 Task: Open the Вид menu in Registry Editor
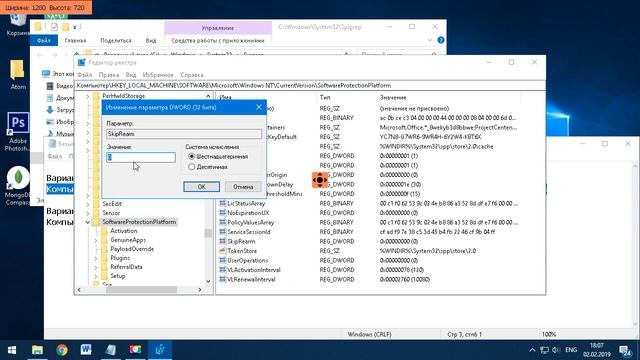point(131,75)
